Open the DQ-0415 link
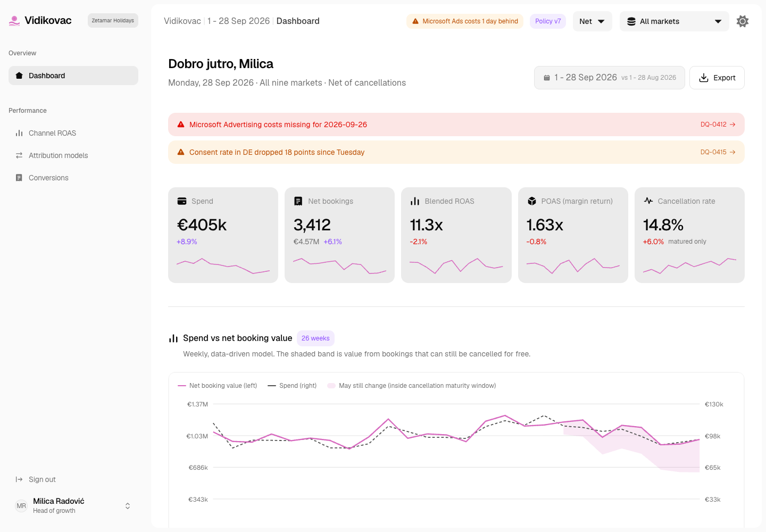This screenshot has width=766, height=532. pyautogui.click(x=718, y=152)
